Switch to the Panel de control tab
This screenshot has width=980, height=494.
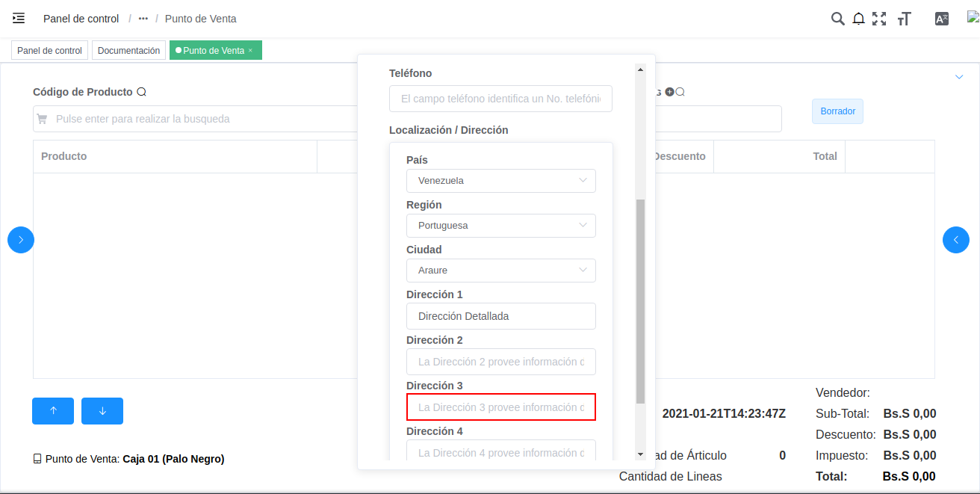point(49,50)
